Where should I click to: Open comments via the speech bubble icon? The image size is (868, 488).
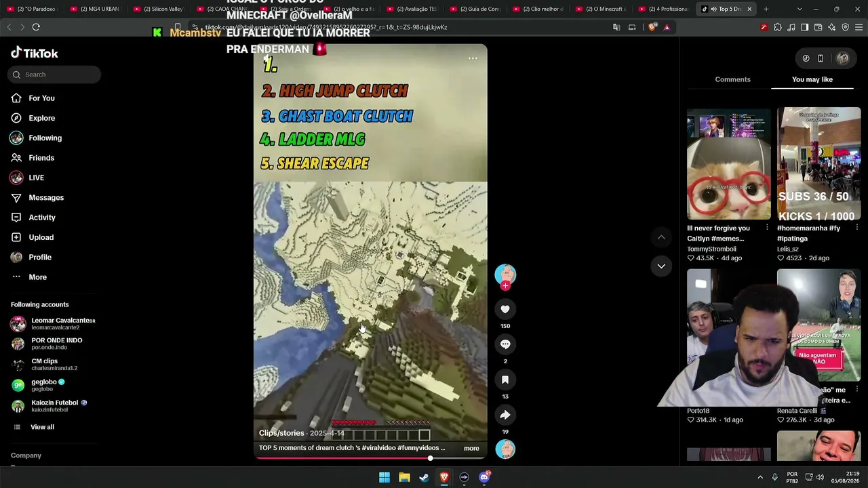(505, 344)
